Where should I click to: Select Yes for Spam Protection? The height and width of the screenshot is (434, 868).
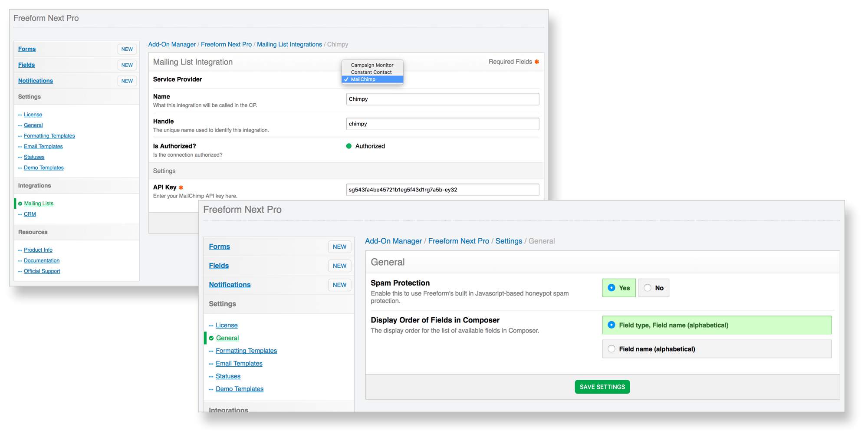619,288
